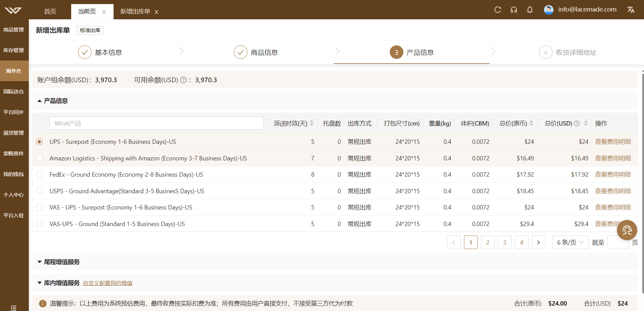
Task: Click current page 1 button
Action: (x=471, y=242)
